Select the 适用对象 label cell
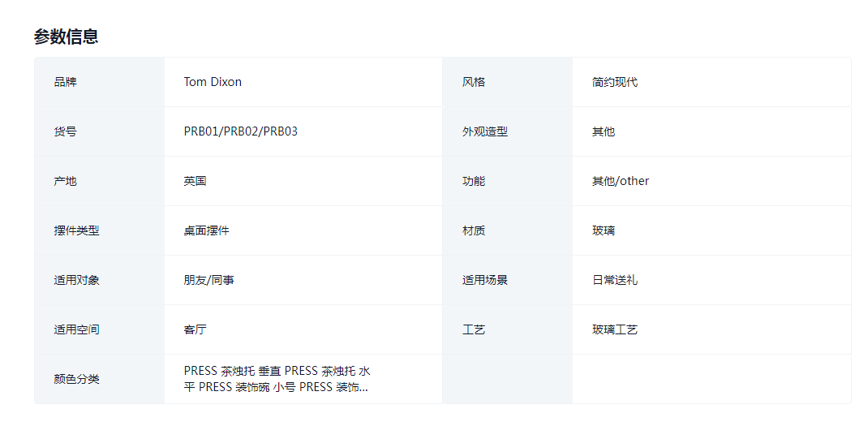Image resolution: width=868 pixels, height=426 pixels. [x=100, y=280]
